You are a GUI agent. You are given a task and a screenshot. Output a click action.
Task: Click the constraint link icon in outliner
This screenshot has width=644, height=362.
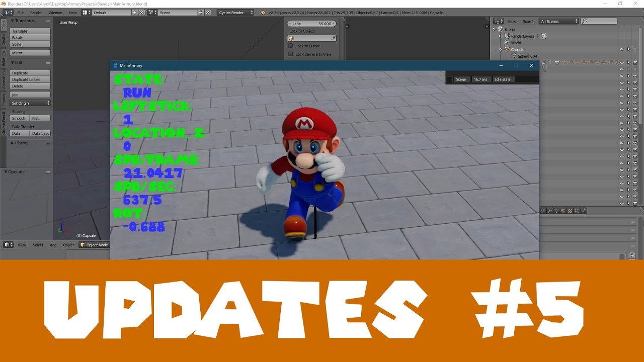[544, 62]
